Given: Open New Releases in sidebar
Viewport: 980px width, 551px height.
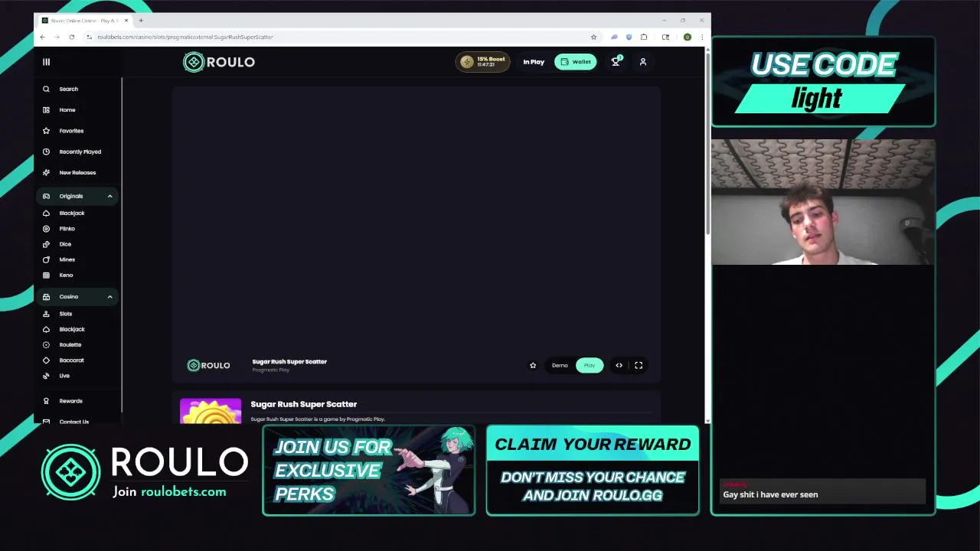Looking at the screenshot, I should pos(77,172).
